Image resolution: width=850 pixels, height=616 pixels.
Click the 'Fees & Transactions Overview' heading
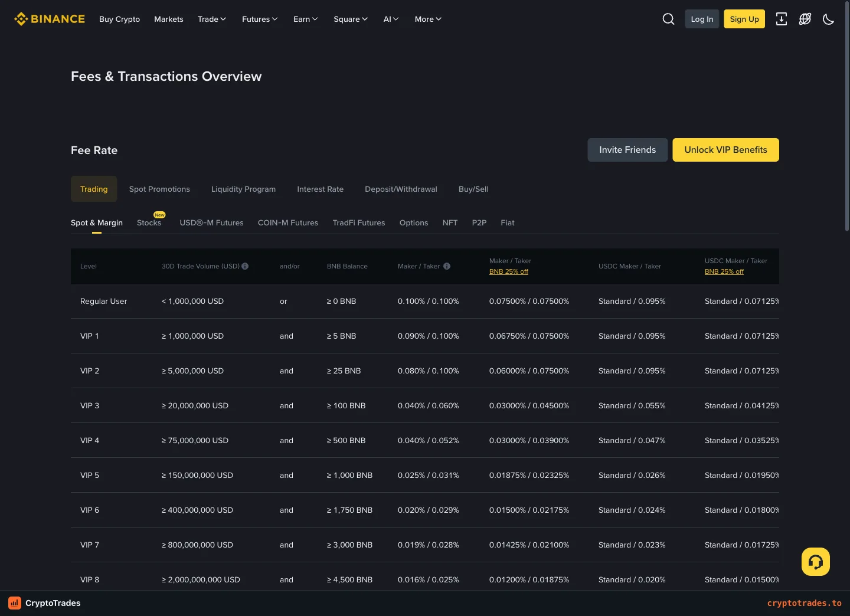pyautogui.click(x=166, y=76)
